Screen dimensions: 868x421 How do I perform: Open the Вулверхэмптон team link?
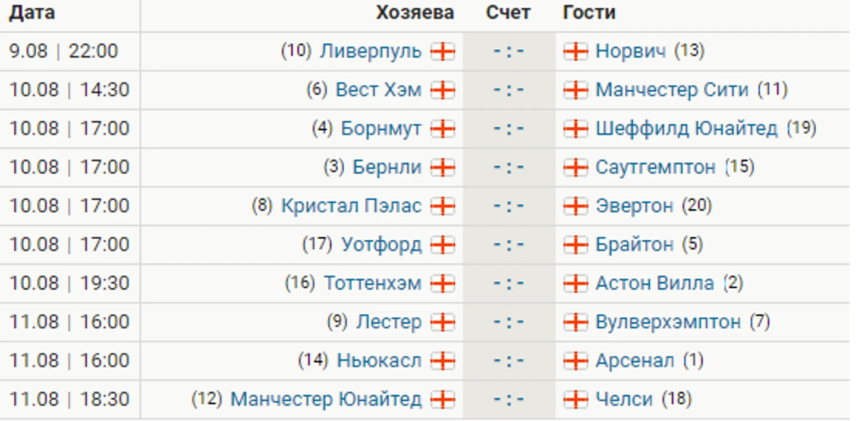point(668,322)
